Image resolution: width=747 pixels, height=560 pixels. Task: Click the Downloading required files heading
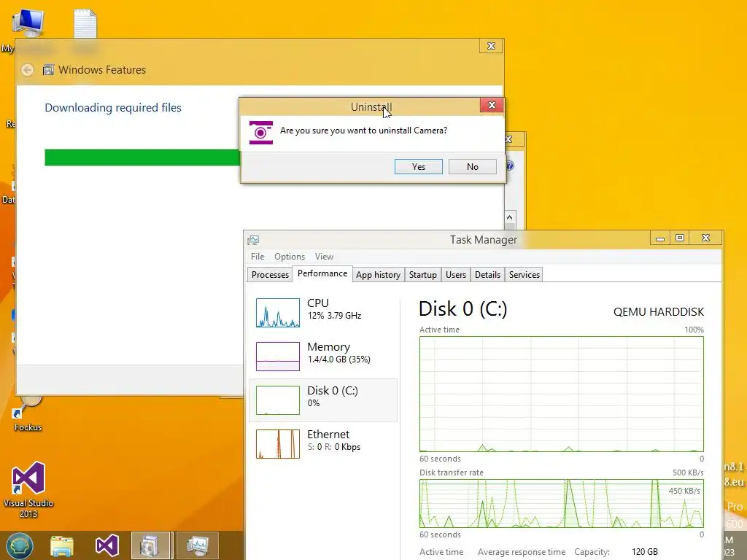click(113, 108)
